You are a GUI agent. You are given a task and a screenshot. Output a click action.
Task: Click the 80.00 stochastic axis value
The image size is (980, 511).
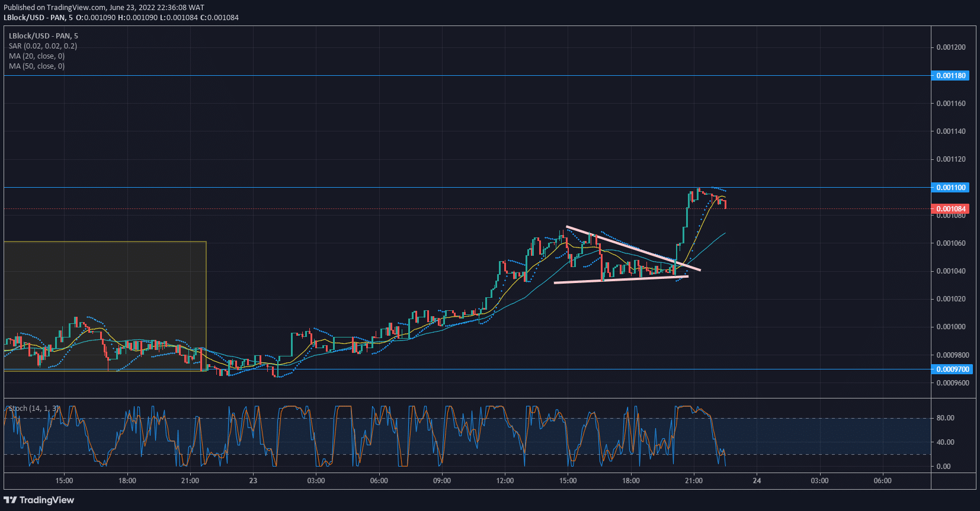945,418
